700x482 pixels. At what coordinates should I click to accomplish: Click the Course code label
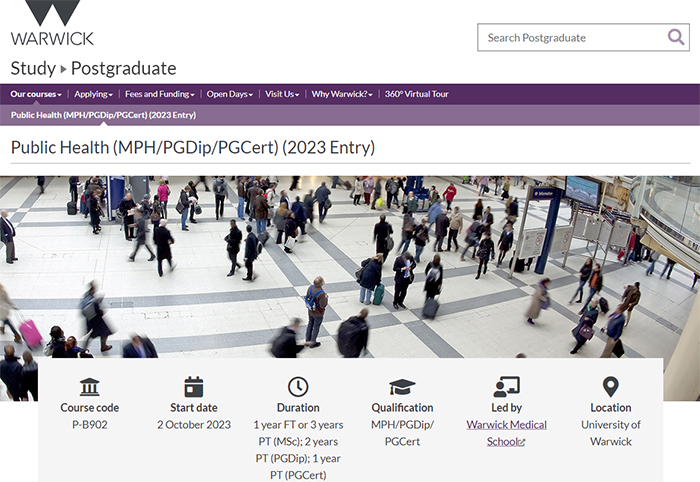click(x=90, y=407)
